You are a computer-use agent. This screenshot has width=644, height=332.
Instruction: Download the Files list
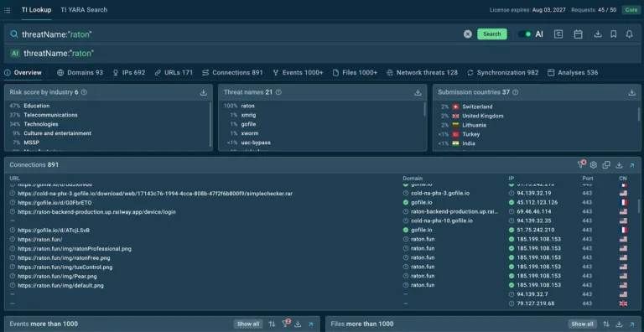(619, 324)
